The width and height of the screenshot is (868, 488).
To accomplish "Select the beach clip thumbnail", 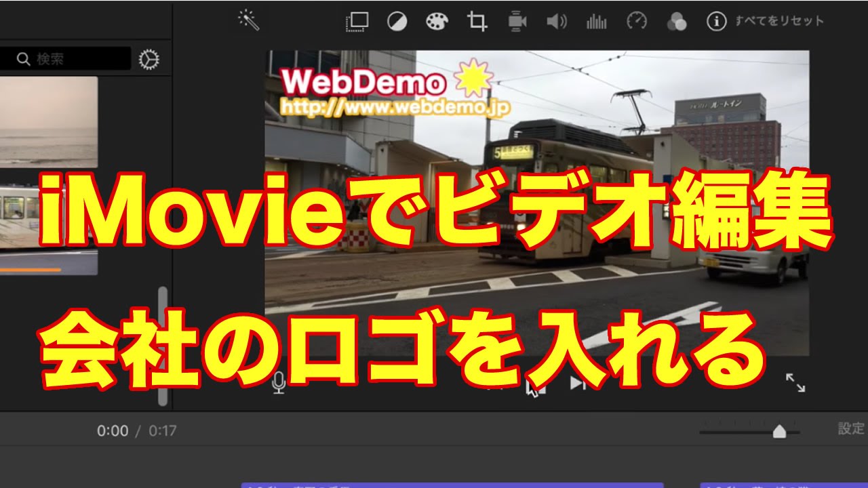I will (x=49, y=121).
